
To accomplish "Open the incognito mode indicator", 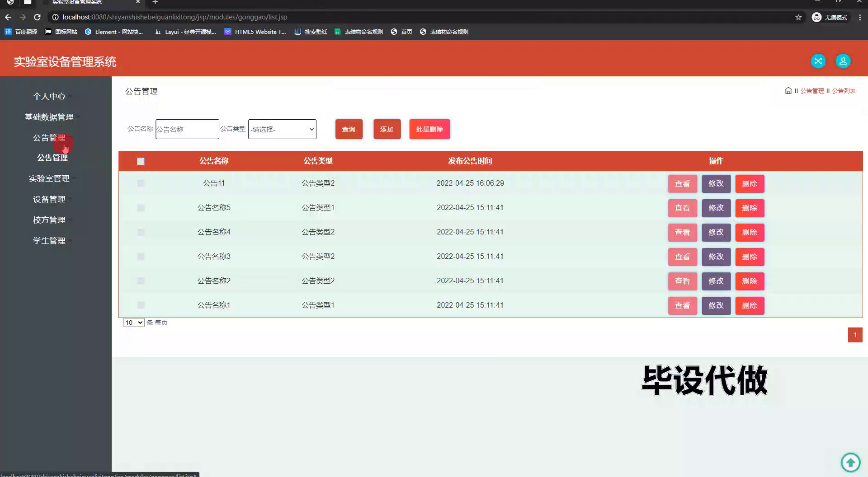I will [830, 17].
